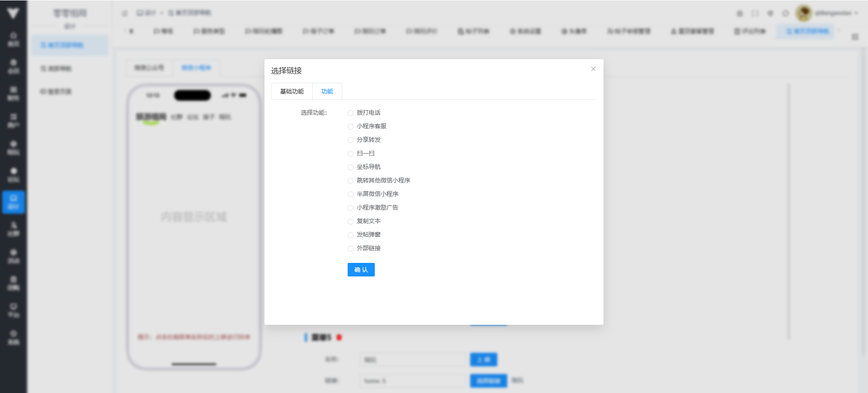This screenshot has height=393, width=868.
Task: Select the 复制文本 option
Action: [350, 221]
